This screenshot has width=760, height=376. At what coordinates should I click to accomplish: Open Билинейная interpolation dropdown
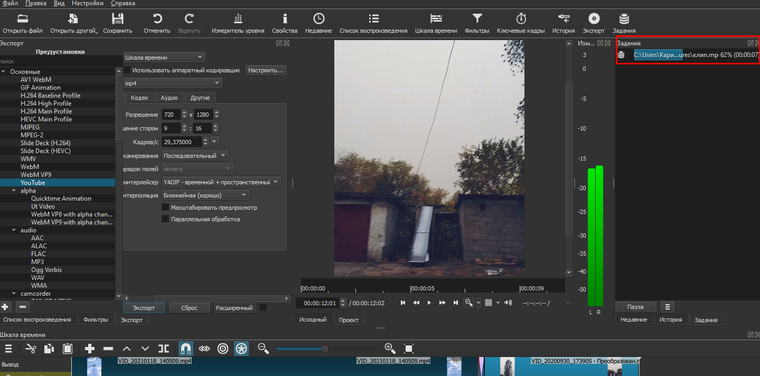coord(206,195)
